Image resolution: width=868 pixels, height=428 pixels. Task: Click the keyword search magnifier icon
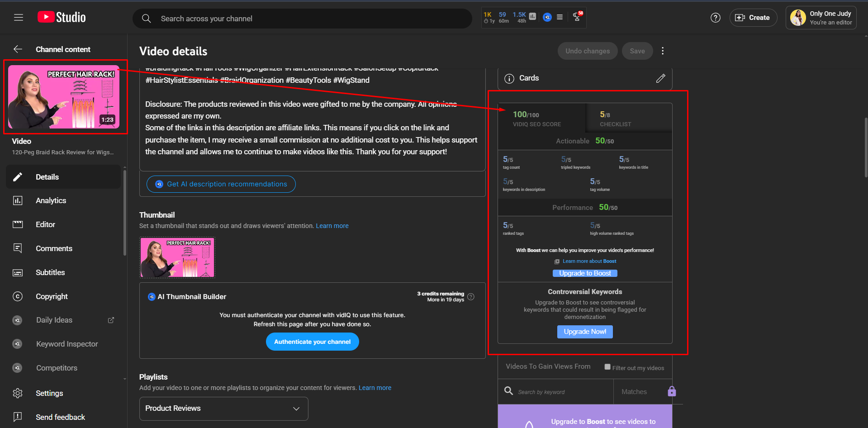point(508,390)
